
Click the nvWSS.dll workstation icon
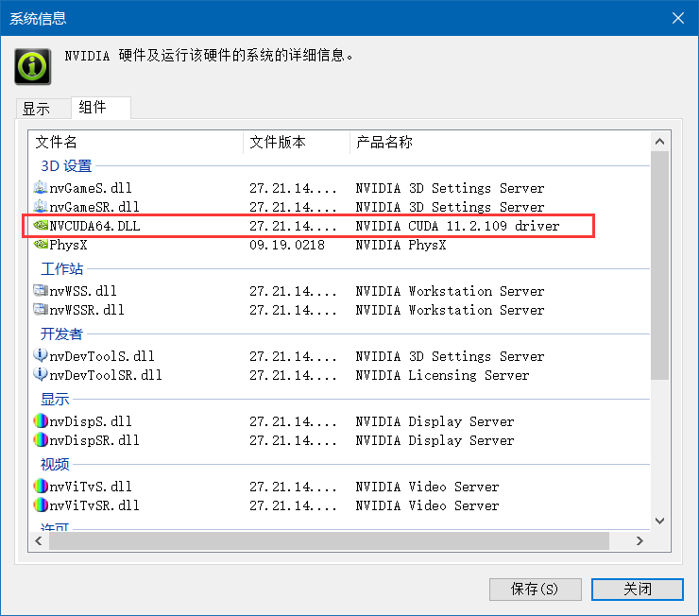(41, 291)
